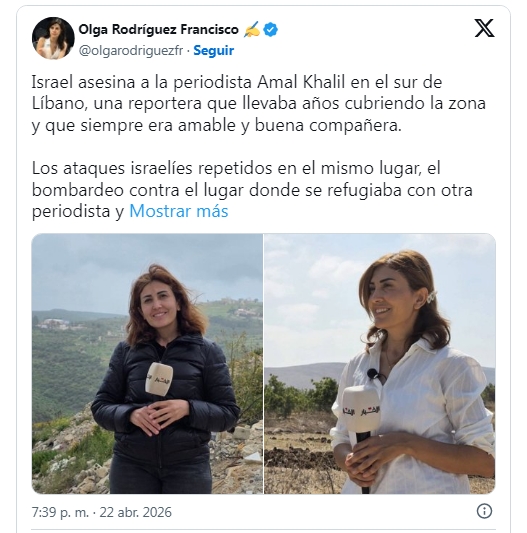Viewport: 527px width, 533px height.
Task: Open the Olga Rodríguez Francisco name link
Action: pos(158,30)
